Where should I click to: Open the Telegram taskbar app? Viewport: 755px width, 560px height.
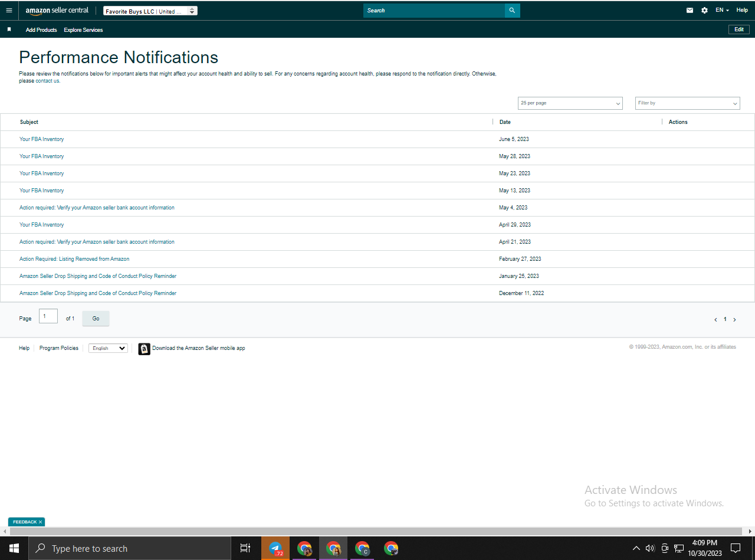(x=275, y=548)
